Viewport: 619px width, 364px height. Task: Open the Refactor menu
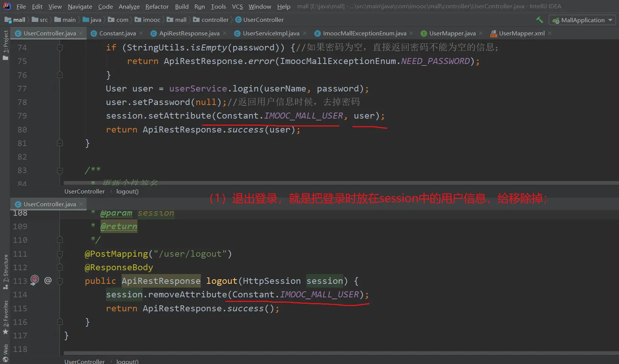tap(157, 6)
